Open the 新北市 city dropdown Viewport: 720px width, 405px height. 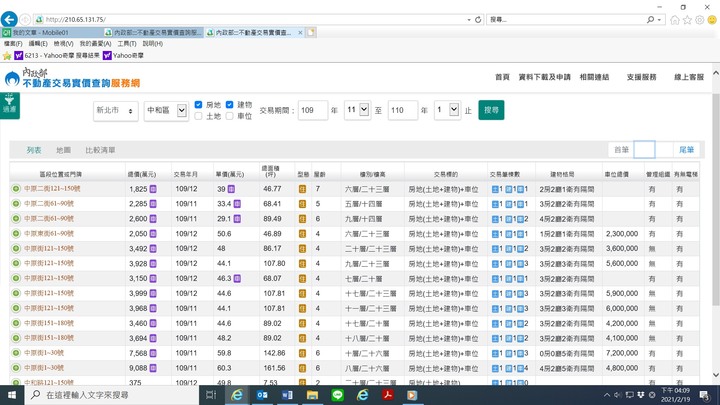tap(116, 111)
